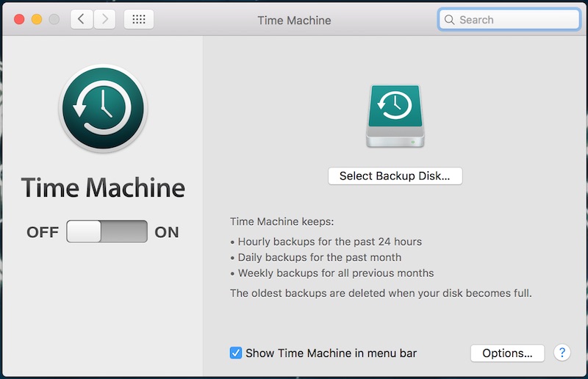This screenshot has width=588, height=379.
Task: Uncheck Show Time Machine in menu bar checkbox
Action: 235,353
